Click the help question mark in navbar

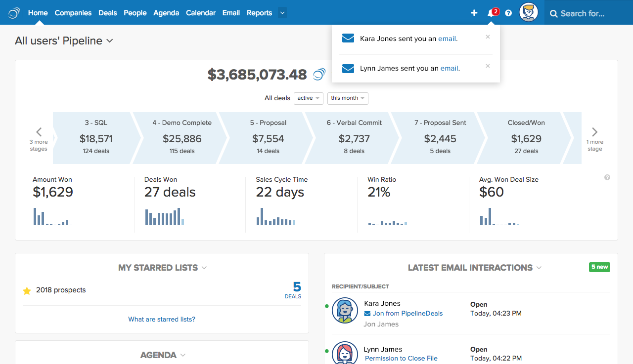point(508,13)
